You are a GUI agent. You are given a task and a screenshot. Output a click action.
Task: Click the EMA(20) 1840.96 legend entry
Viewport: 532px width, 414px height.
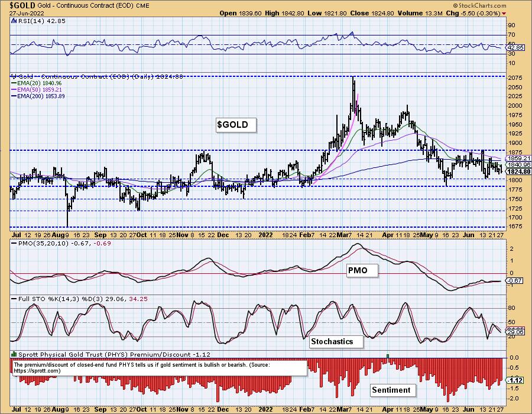click(37, 83)
